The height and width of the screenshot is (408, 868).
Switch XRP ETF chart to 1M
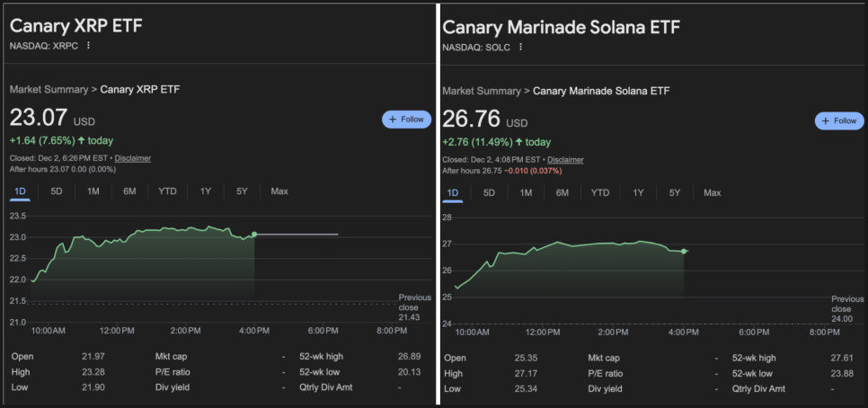[93, 191]
